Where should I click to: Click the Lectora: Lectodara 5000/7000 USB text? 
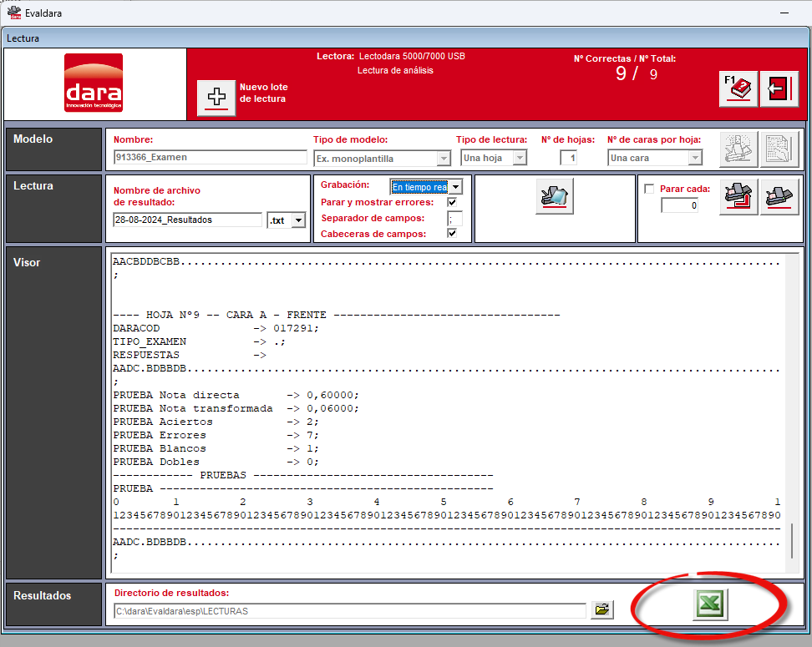391,56
